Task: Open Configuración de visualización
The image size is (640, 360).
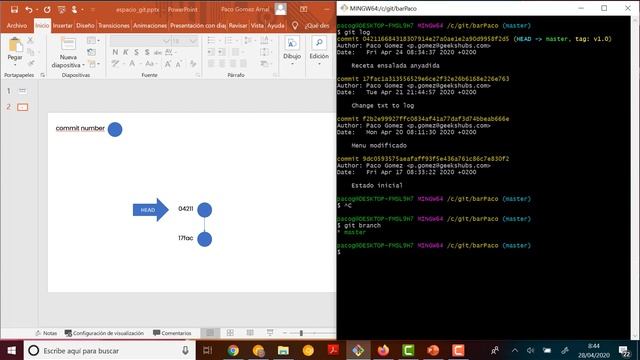Action: coord(104,333)
